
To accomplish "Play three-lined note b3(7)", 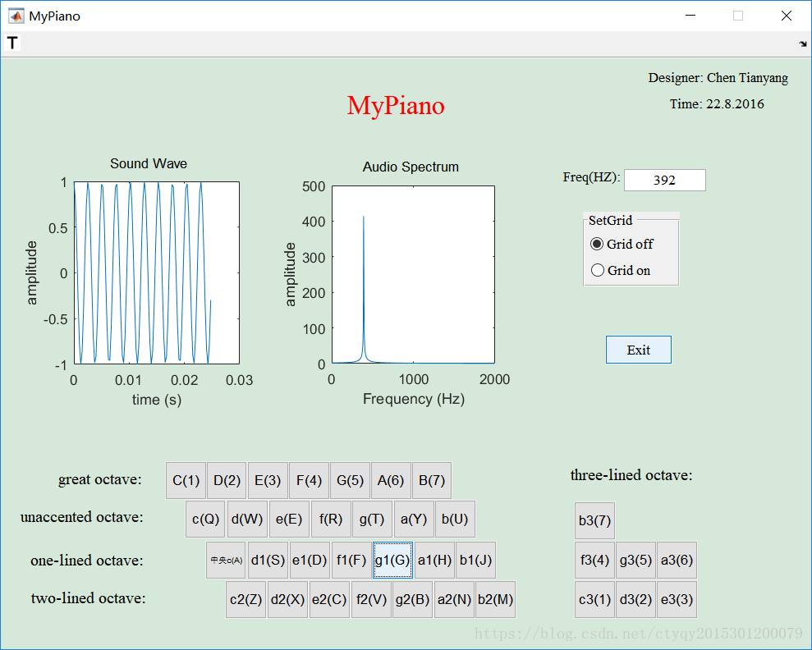I will pyautogui.click(x=594, y=520).
